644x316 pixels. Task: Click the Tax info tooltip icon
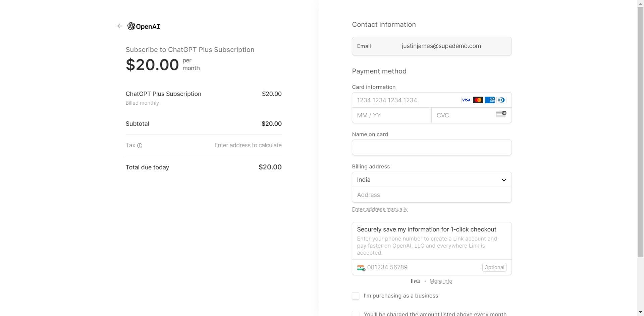tap(140, 146)
